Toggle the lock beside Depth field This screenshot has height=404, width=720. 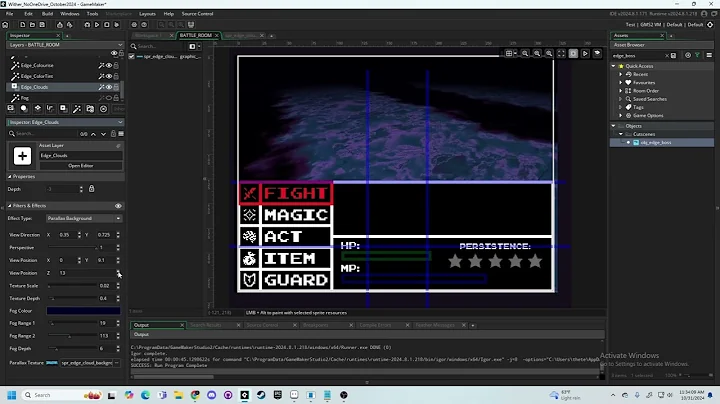pos(91,189)
